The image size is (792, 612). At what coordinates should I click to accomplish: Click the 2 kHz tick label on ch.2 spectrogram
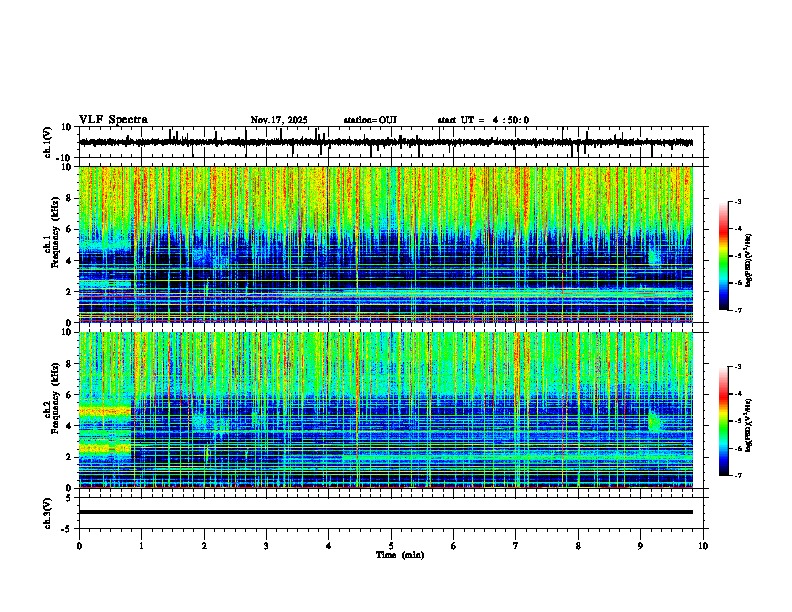point(69,457)
